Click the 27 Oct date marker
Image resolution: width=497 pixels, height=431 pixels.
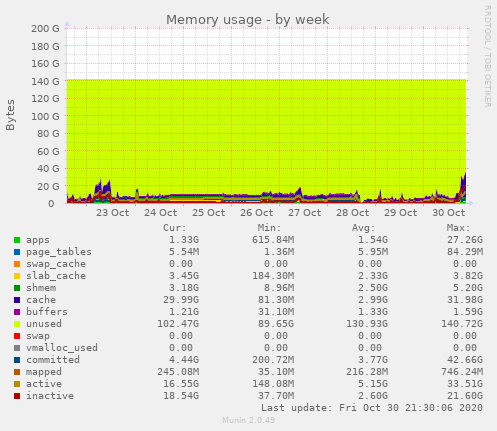305,213
